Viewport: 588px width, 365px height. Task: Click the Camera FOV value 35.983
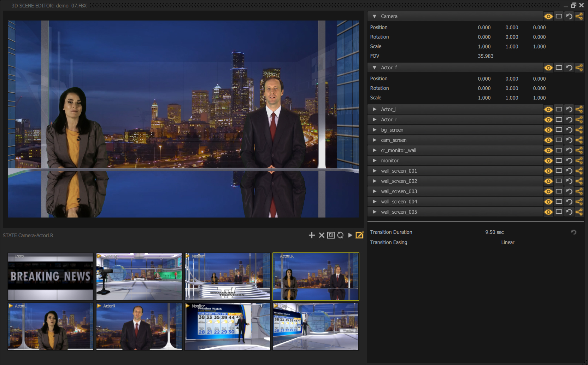coord(486,56)
